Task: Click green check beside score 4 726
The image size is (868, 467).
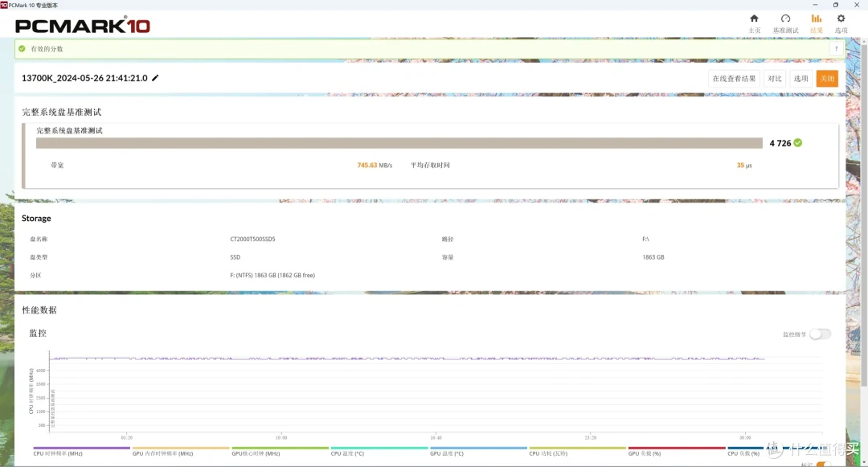Action: (x=798, y=143)
